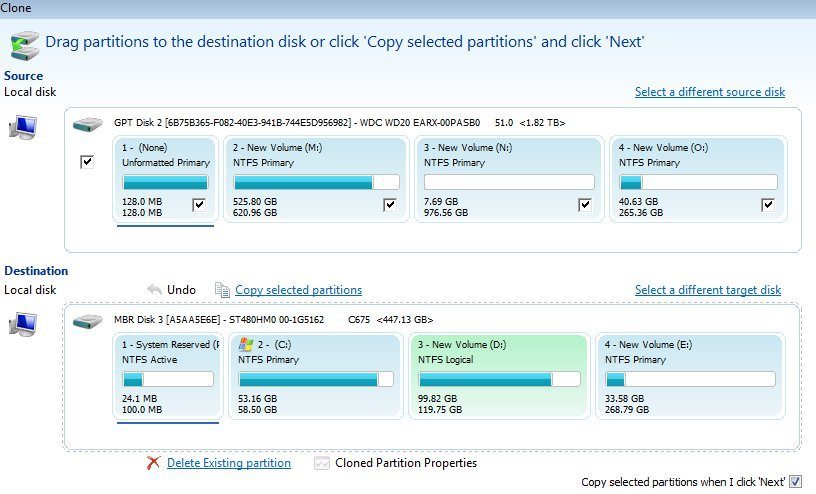816x494 pixels.
Task: Open Select a different source disk link
Action: pyautogui.click(x=710, y=92)
